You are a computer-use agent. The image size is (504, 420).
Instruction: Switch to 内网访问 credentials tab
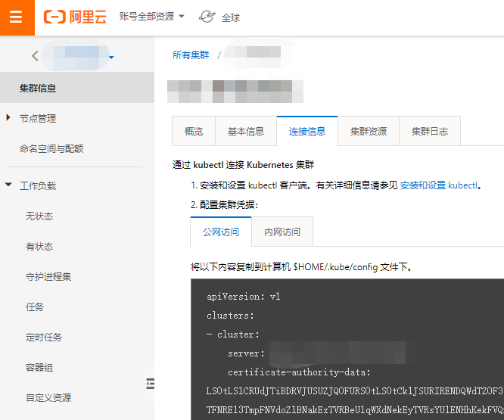[x=282, y=232]
